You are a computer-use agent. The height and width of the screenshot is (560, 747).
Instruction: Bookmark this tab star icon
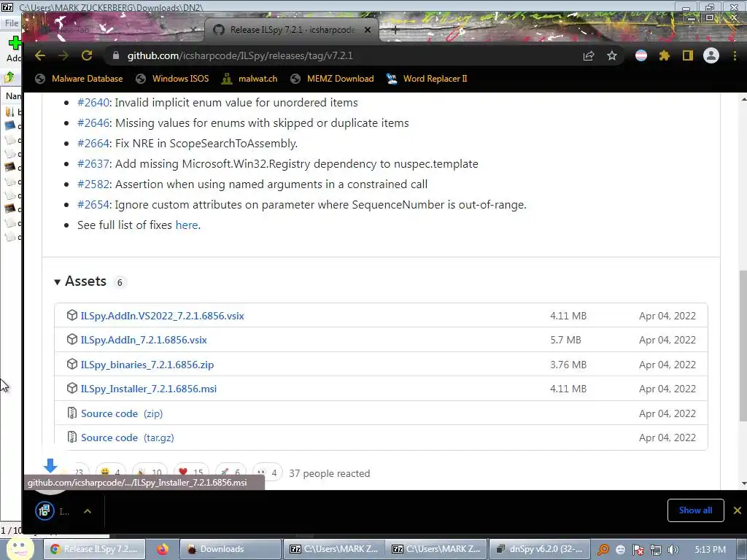click(x=612, y=55)
